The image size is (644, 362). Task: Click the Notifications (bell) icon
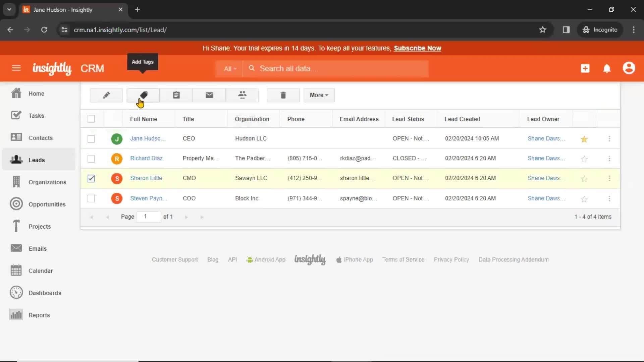click(x=607, y=68)
